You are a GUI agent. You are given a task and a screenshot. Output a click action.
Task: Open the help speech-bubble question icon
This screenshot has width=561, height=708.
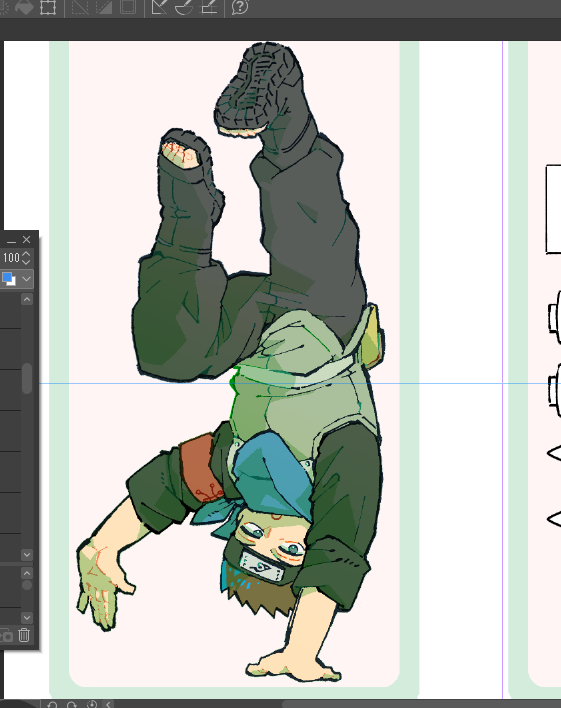click(240, 6)
